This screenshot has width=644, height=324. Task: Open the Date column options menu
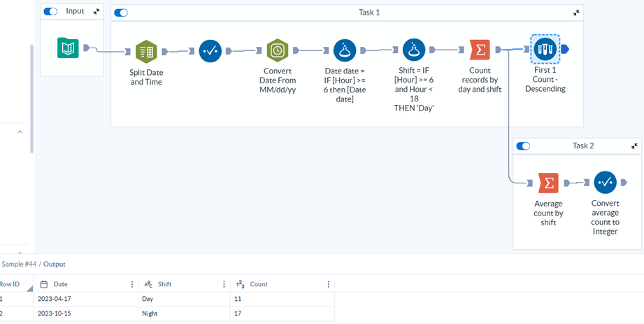click(x=132, y=284)
